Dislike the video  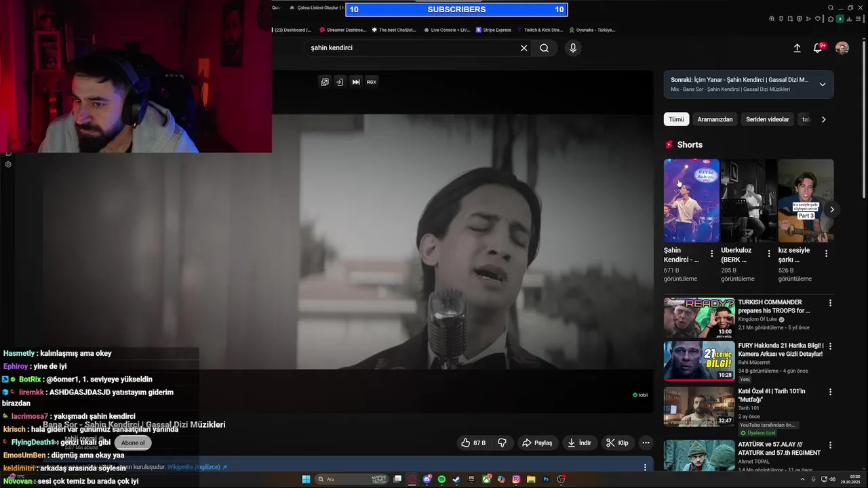click(x=502, y=443)
